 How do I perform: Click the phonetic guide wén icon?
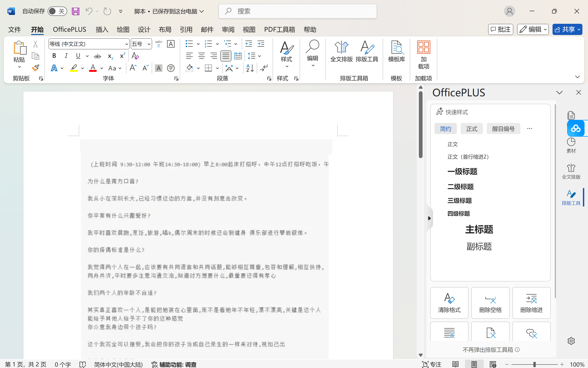(x=158, y=44)
